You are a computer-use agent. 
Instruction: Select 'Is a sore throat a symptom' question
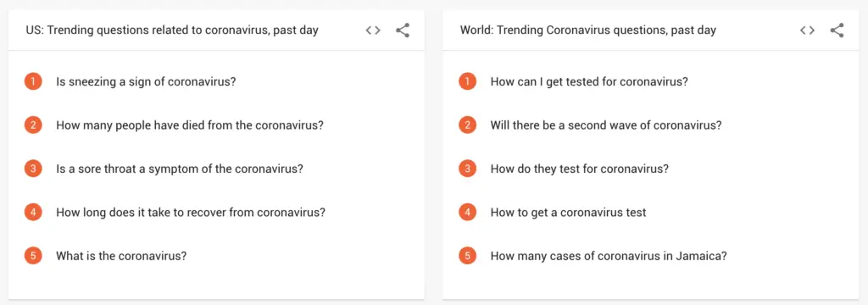pos(180,169)
